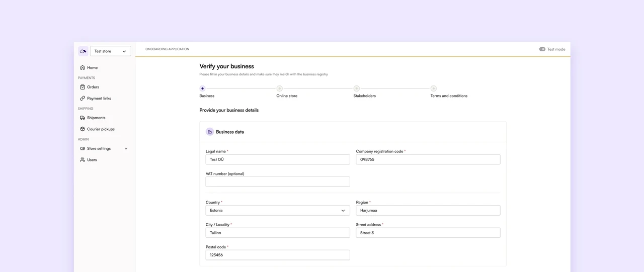The width and height of the screenshot is (644, 272).
Task: Go to the Online store step
Action: [280, 89]
